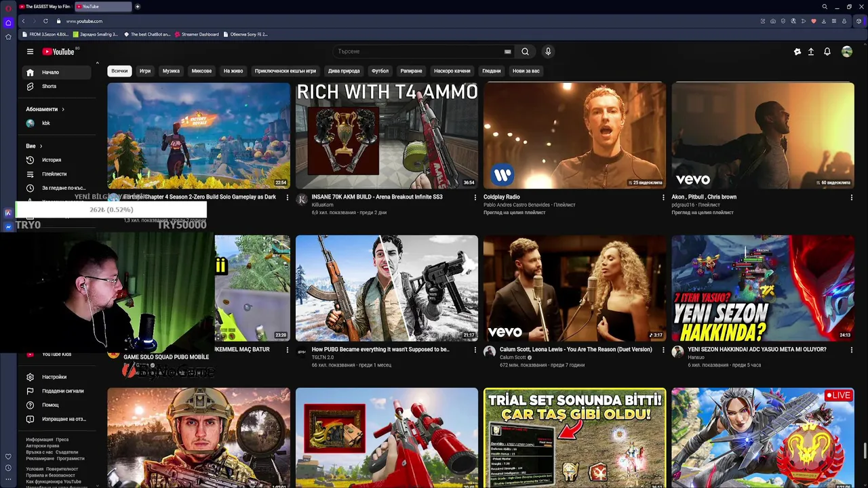The width and height of the screenshot is (868, 488).
Task: Open Shorts in the sidebar
Action: point(57,86)
